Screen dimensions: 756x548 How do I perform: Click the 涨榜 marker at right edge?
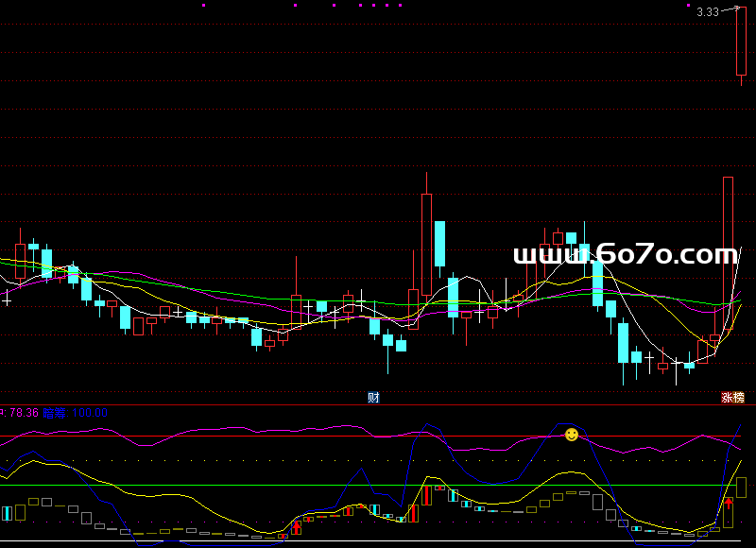pyautogui.click(x=732, y=398)
